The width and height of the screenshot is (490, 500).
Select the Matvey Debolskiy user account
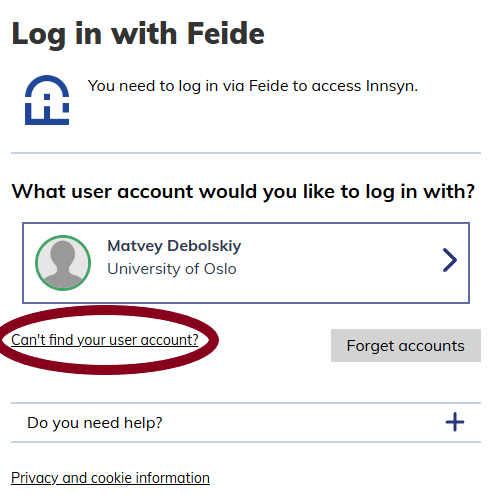(x=246, y=263)
